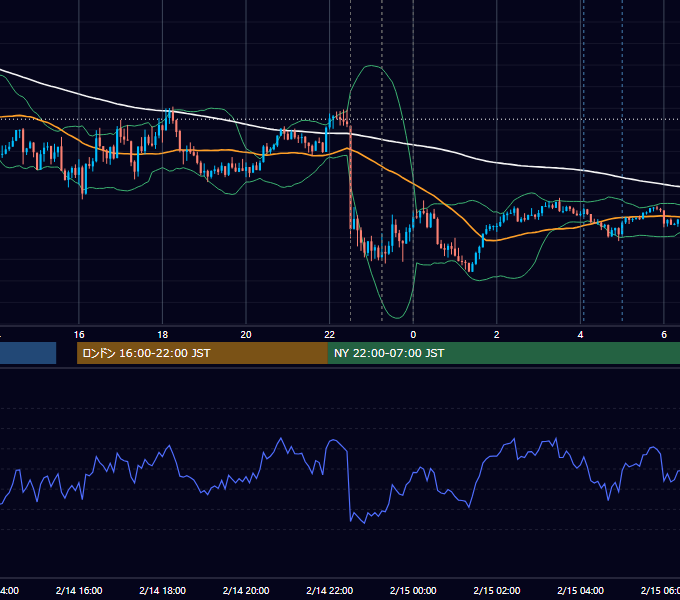Click the London 16:00-22:00 JST session bar
Viewport: 680px width, 600px height.
[x=202, y=353]
